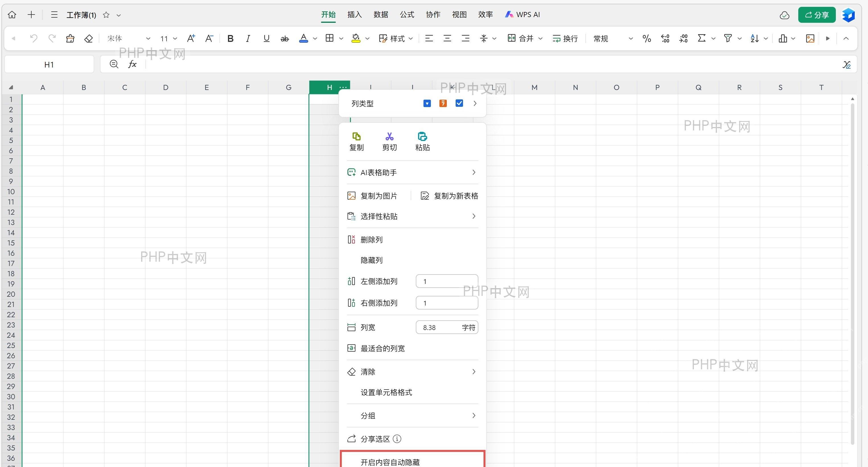Insert a picture
The height and width of the screenshot is (467, 868).
810,38
